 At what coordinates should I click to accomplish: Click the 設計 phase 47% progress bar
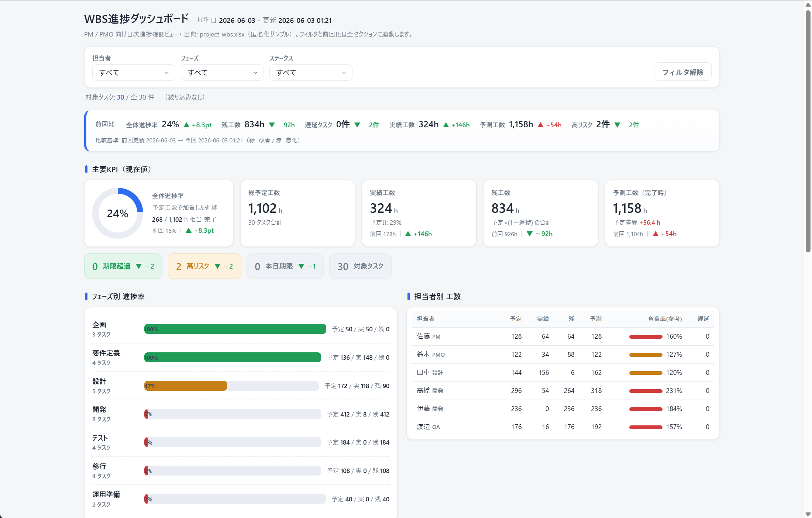(231, 386)
